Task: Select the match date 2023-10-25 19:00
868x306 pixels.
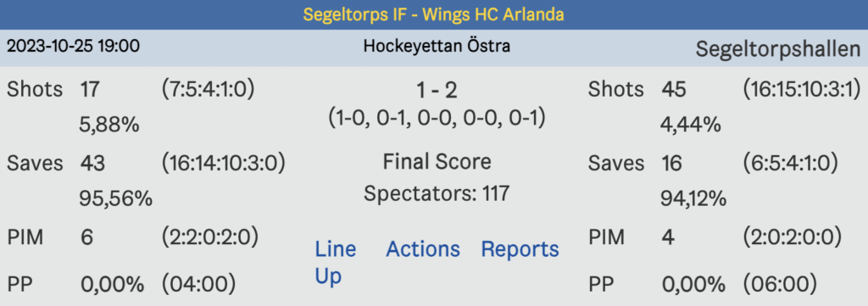Action: [x=73, y=46]
